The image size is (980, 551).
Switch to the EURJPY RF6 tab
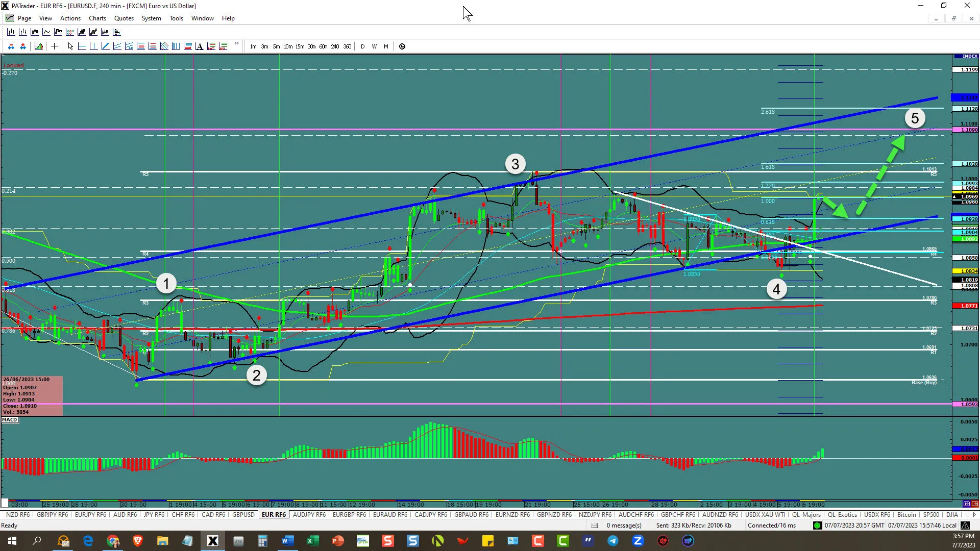(90, 515)
